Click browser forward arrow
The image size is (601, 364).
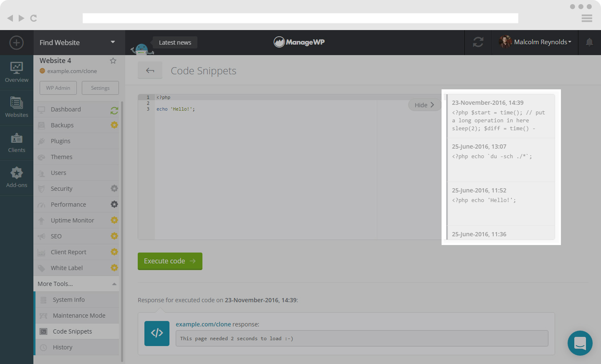22,18
